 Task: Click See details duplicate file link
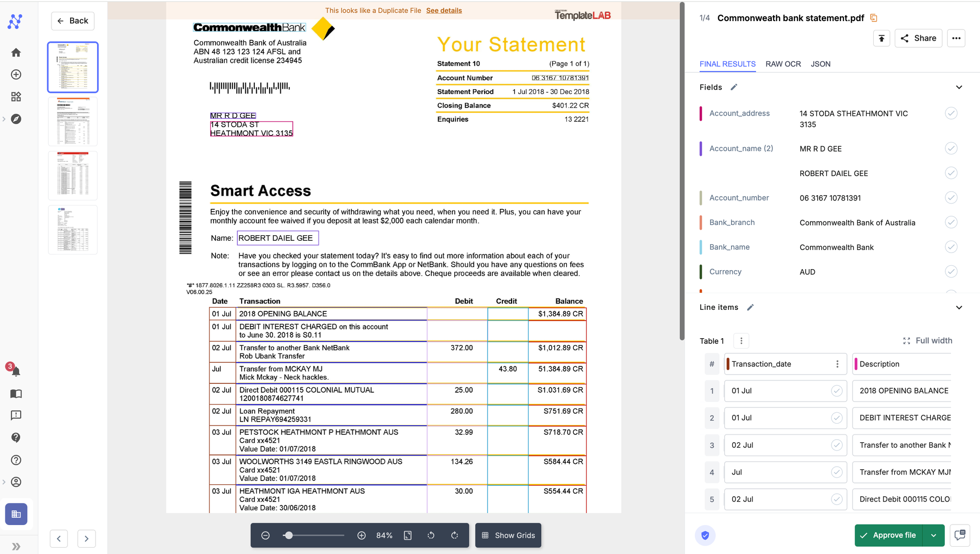443,10
